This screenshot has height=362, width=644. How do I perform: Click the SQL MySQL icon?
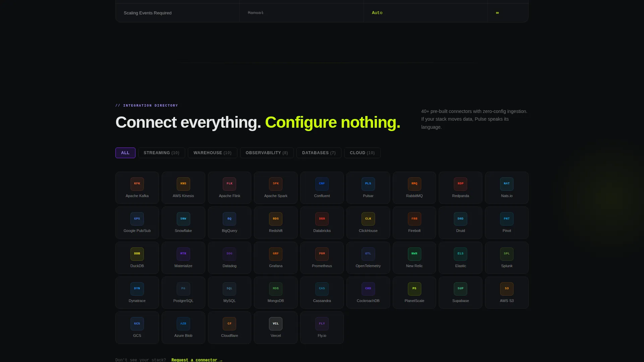229,289
